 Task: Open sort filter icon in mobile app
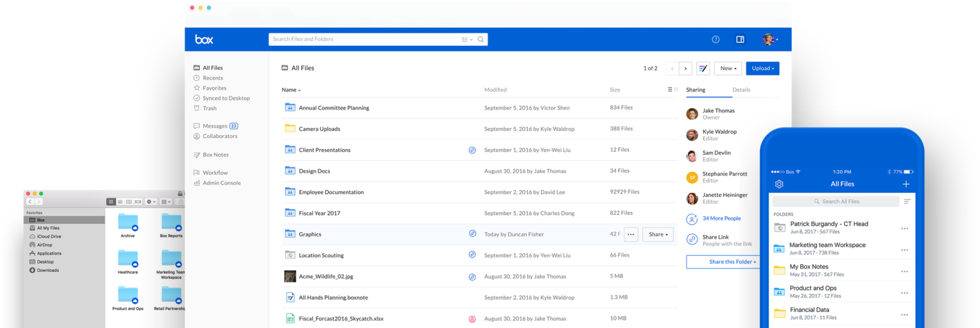pos(907,201)
